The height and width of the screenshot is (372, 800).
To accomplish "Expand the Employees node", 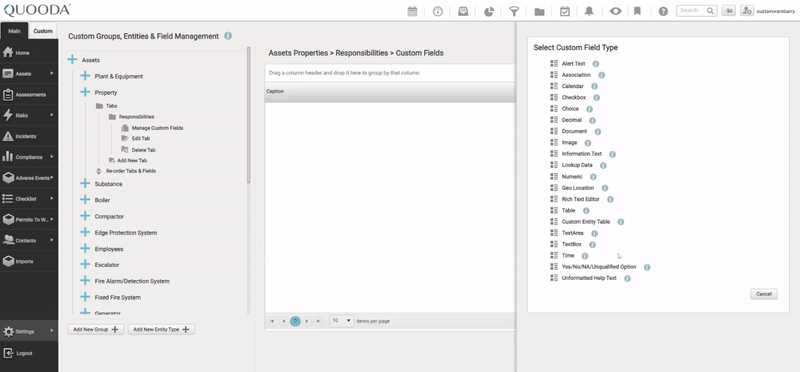I will click(85, 249).
